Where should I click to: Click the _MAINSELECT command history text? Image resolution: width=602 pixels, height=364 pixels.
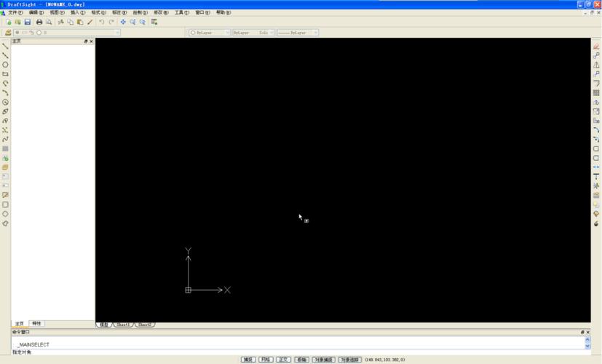33,345
